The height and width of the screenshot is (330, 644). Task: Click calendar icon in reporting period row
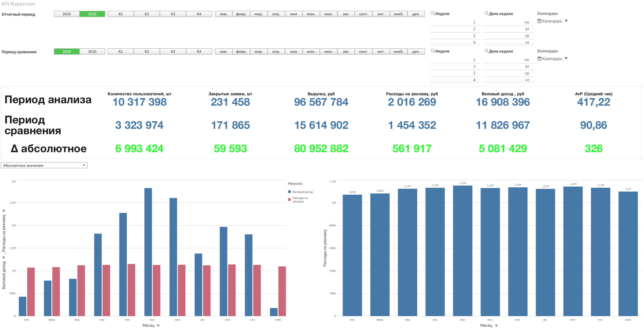(539, 21)
